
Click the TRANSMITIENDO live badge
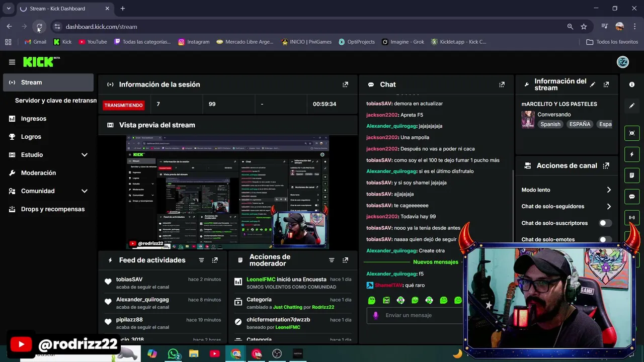(124, 105)
